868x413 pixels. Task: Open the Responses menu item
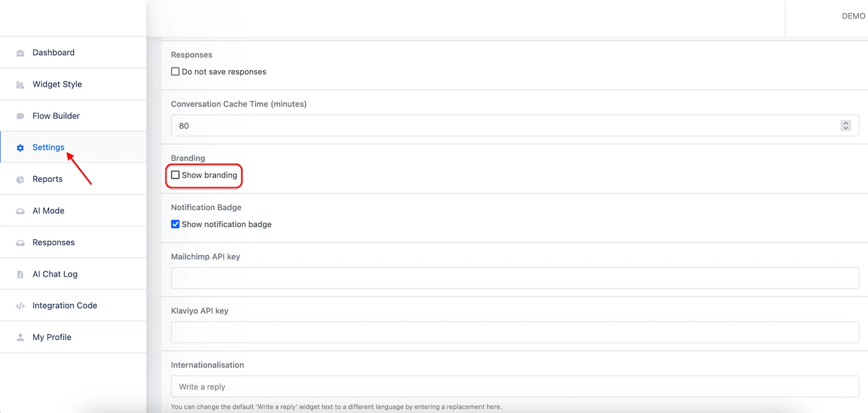[x=53, y=242]
